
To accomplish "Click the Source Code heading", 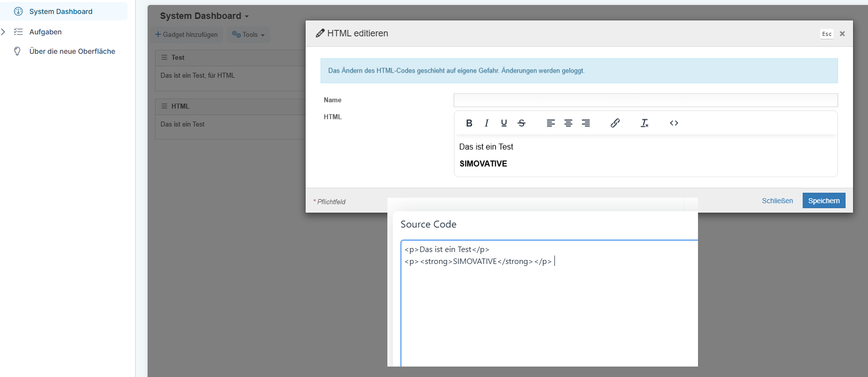I will [429, 224].
